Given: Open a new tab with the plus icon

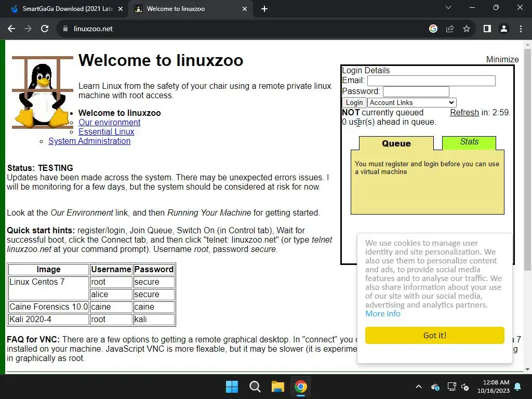Looking at the screenshot, I should tap(264, 9).
